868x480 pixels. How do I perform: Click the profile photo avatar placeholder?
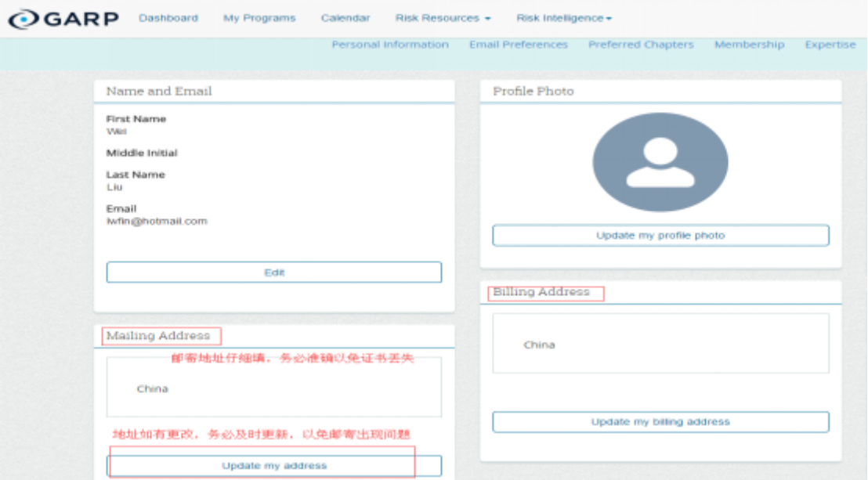pyautogui.click(x=660, y=162)
